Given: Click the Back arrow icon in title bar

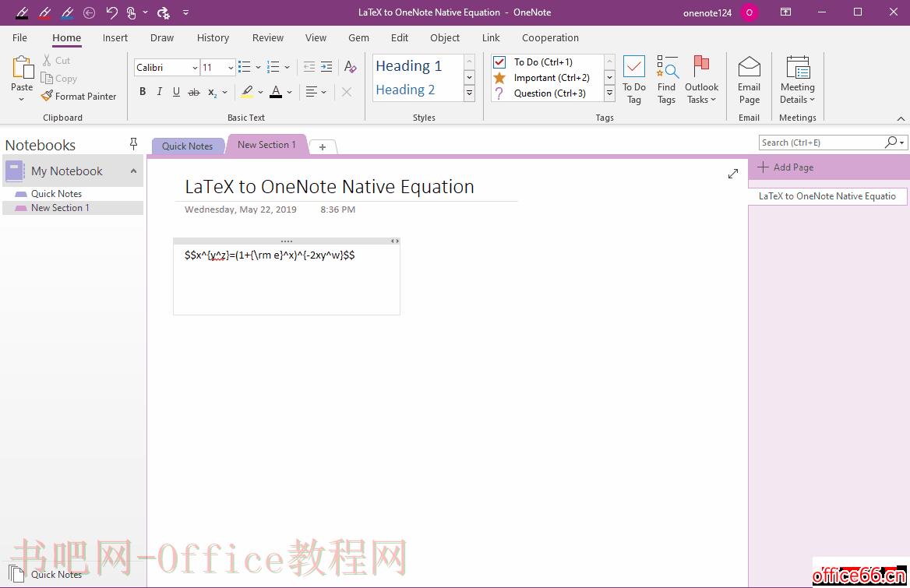Looking at the screenshot, I should 89,12.
